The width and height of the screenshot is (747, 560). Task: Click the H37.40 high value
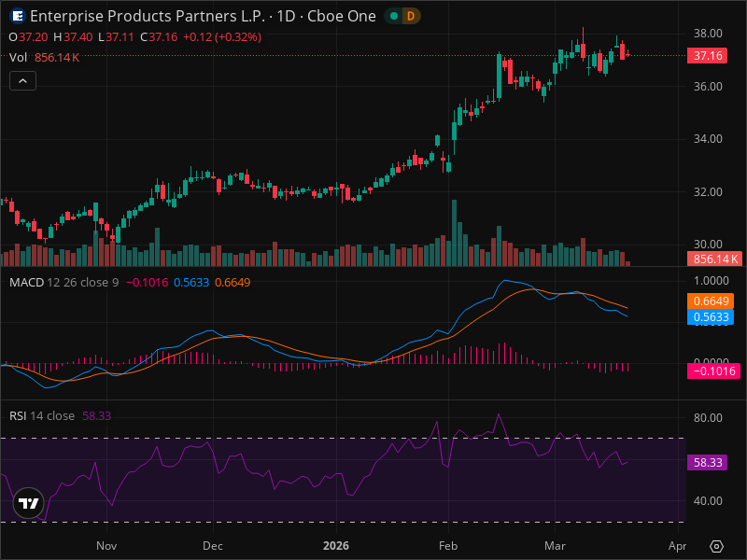(73, 37)
